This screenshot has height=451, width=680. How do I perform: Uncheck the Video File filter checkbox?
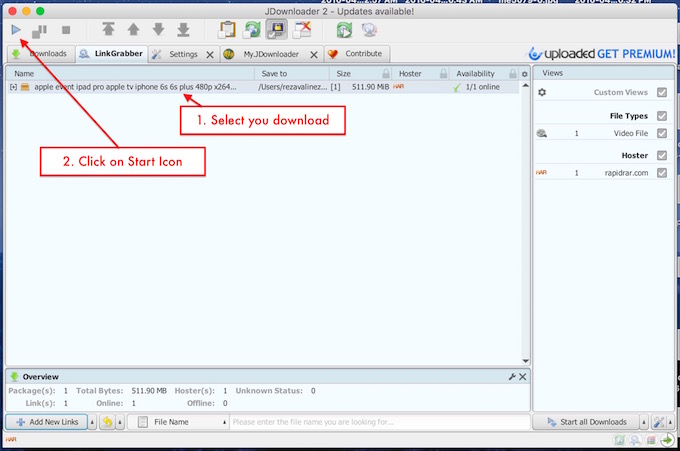pos(661,133)
